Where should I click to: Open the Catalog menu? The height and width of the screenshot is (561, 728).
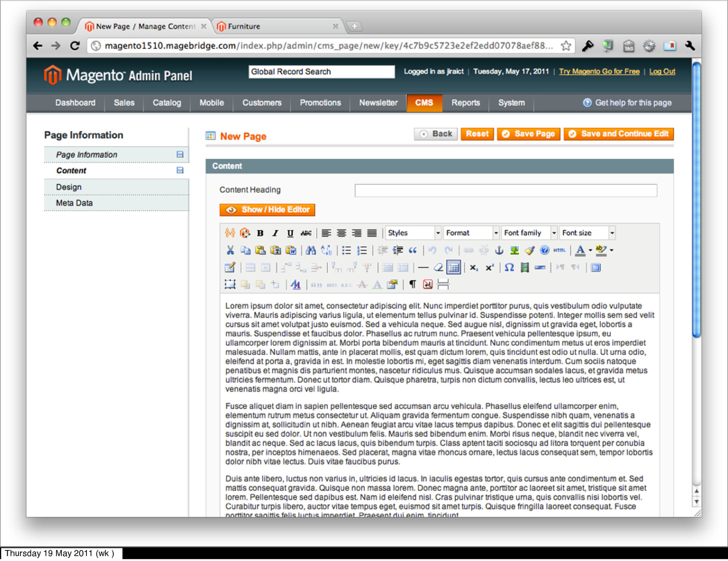pyautogui.click(x=167, y=103)
